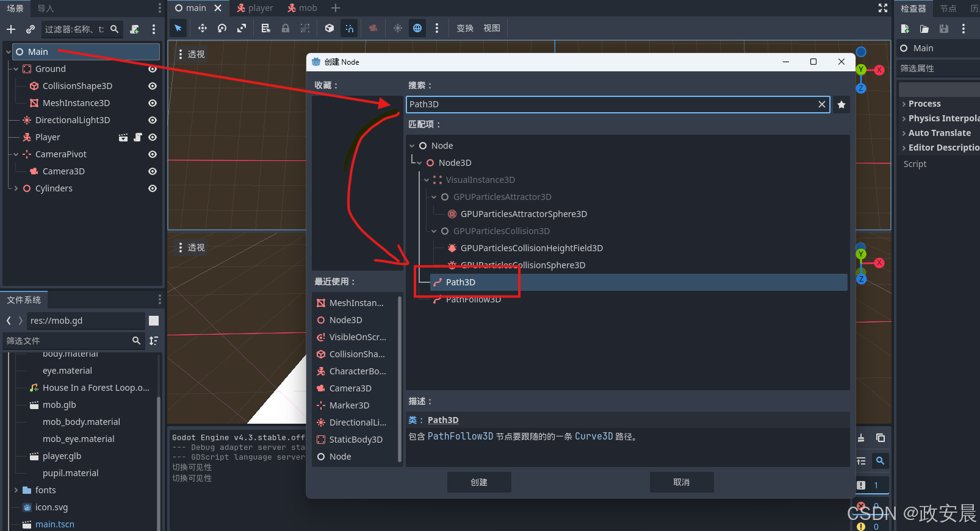Open the 视图 (View) menu
980x531 pixels.
coord(492,28)
